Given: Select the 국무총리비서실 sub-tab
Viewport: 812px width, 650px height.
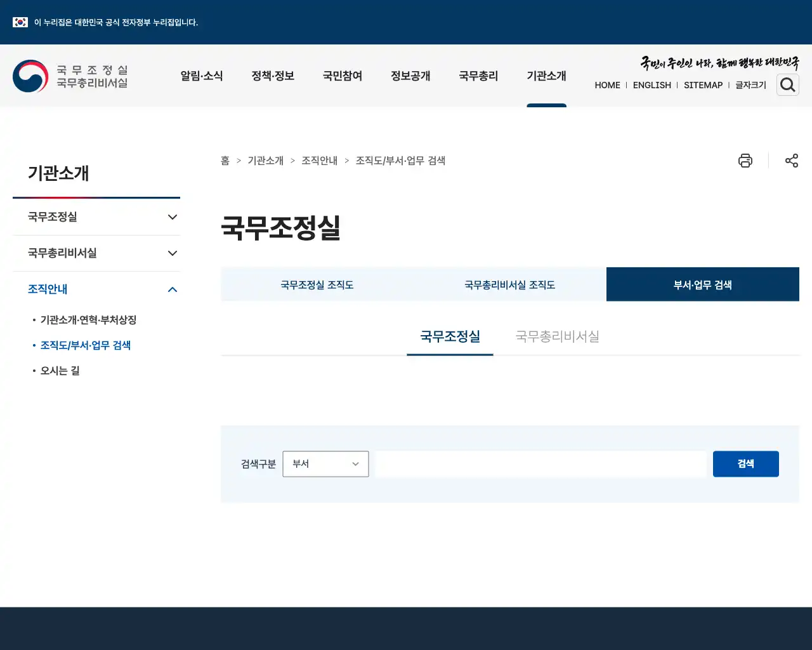Looking at the screenshot, I should [x=558, y=336].
